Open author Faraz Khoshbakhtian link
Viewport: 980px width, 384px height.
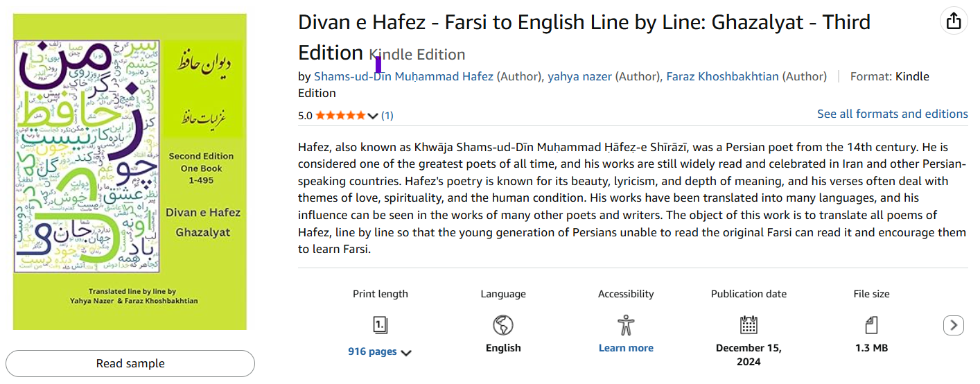pyautogui.click(x=722, y=77)
